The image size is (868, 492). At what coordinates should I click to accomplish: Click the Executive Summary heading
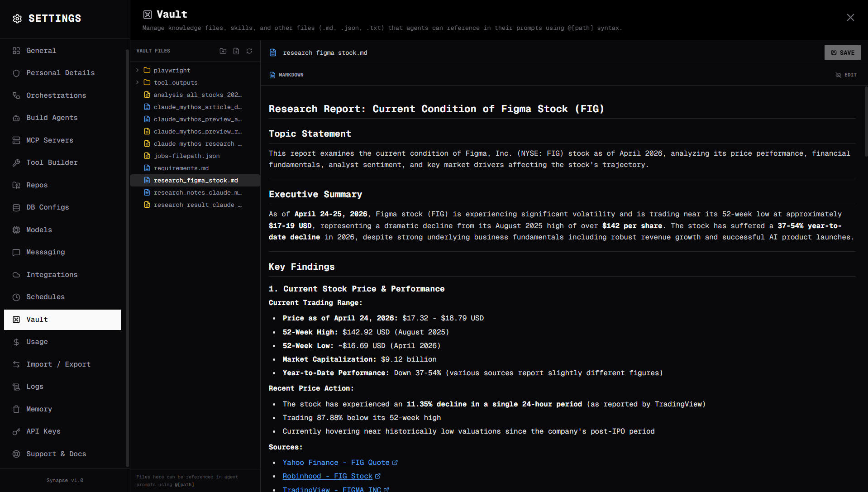315,194
